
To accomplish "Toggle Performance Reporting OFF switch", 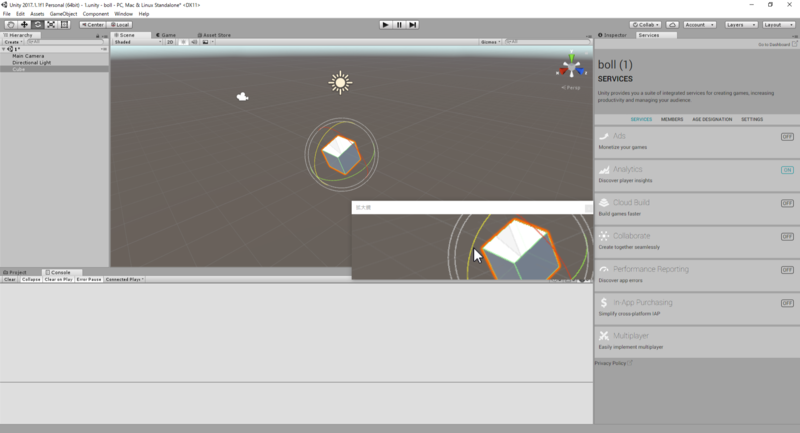I will (x=787, y=270).
